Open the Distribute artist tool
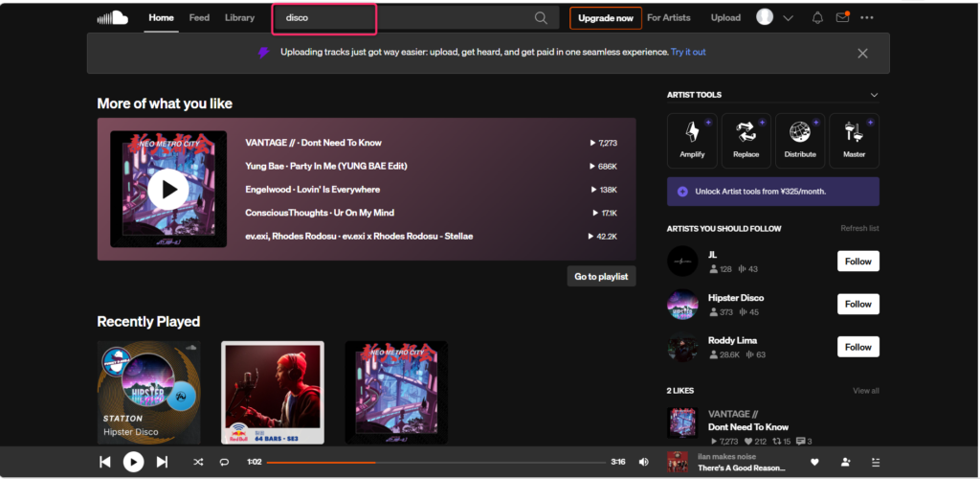Viewport: 980px width, 479px height. tap(800, 141)
